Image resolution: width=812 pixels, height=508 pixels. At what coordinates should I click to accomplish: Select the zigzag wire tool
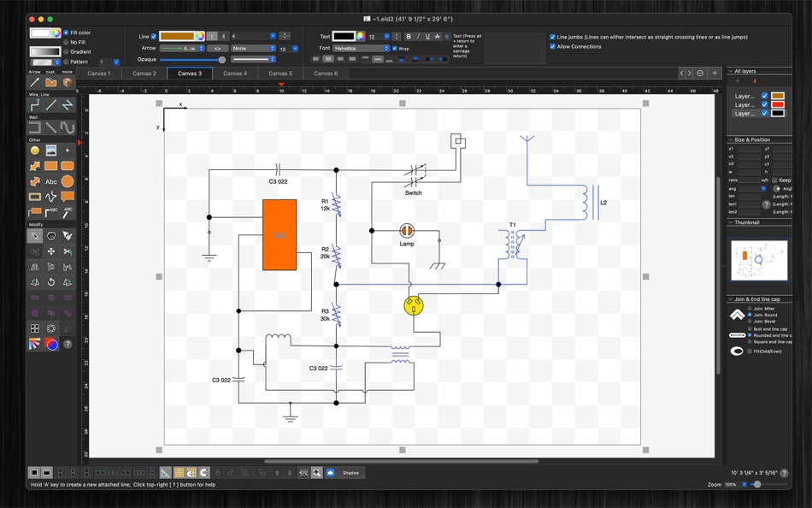coord(68,105)
